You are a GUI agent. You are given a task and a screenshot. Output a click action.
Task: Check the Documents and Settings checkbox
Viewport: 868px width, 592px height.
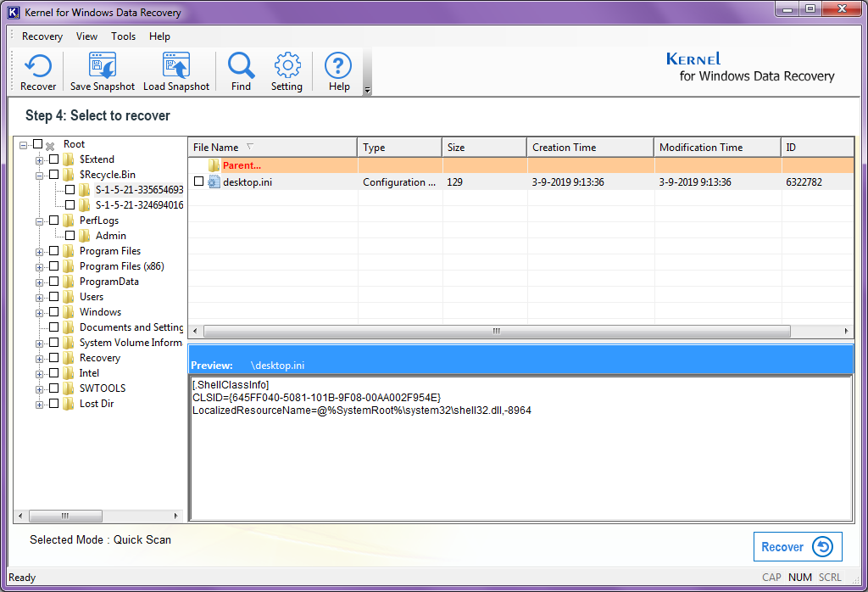tap(53, 327)
